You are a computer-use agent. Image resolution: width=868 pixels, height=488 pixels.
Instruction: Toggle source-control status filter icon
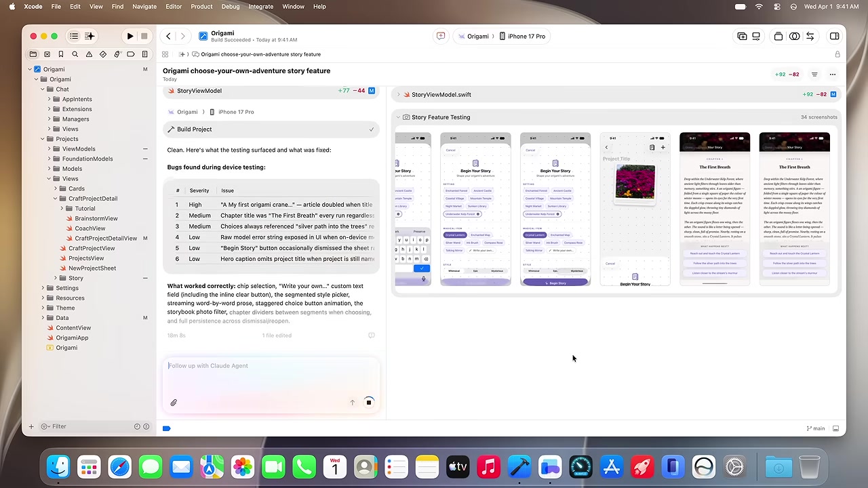pyautogui.click(x=146, y=426)
